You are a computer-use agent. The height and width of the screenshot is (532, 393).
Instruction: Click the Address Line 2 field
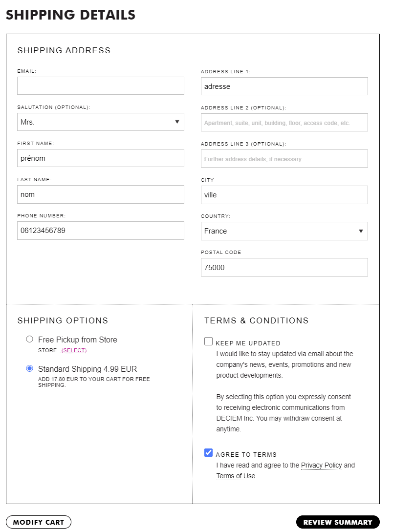[284, 123]
